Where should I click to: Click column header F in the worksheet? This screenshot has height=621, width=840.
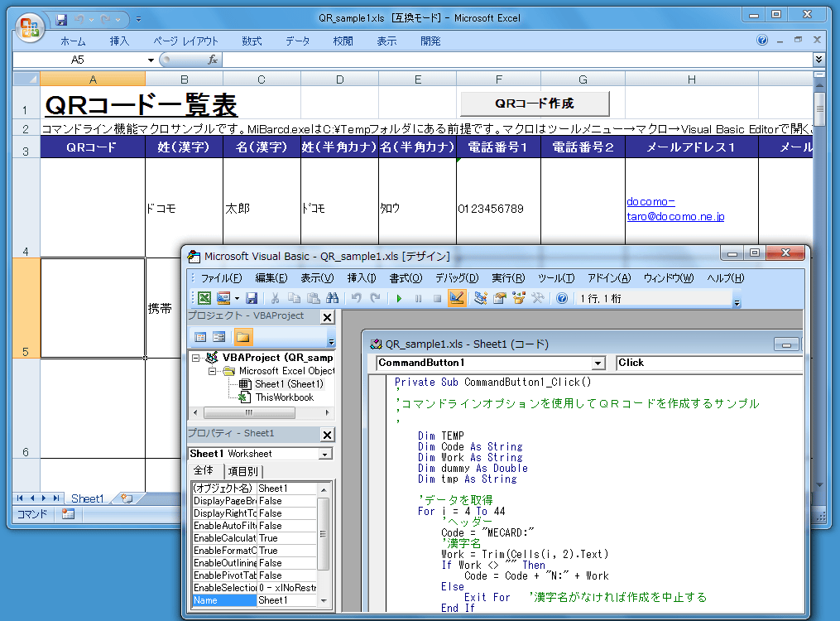point(499,79)
